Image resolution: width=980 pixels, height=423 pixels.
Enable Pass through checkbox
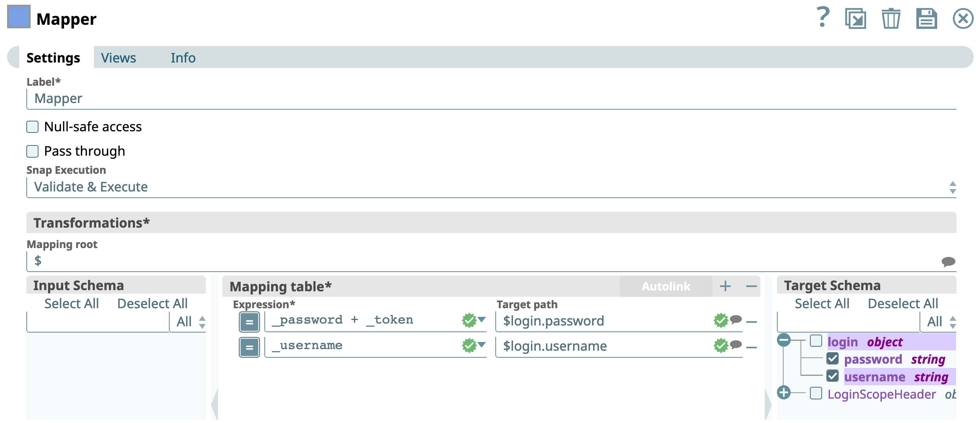pos(33,151)
